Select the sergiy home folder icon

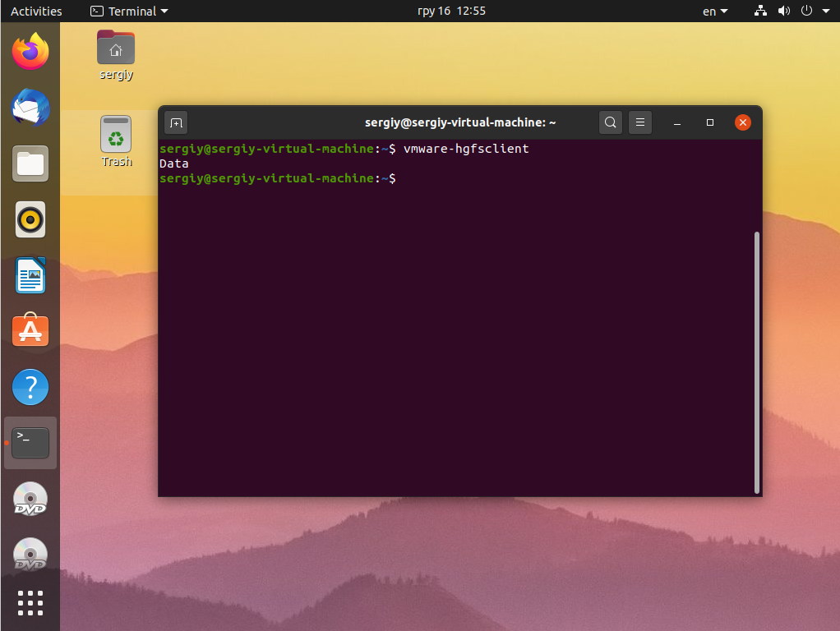pyautogui.click(x=116, y=55)
